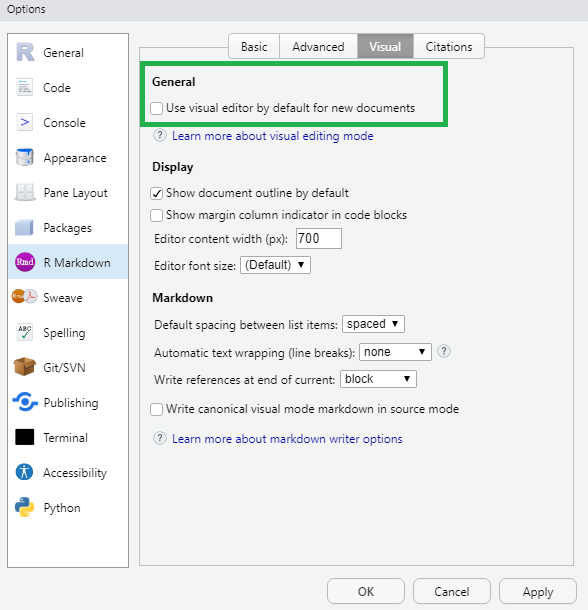Switch to the Basic tab
This screenshot has width=588, height=610.
click(x=254, y=47)
